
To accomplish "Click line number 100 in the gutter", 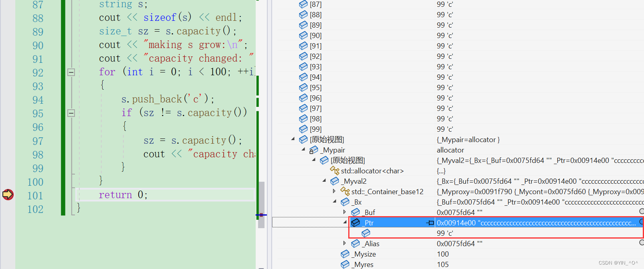I will pyautogui.click(x=35, y=182).
